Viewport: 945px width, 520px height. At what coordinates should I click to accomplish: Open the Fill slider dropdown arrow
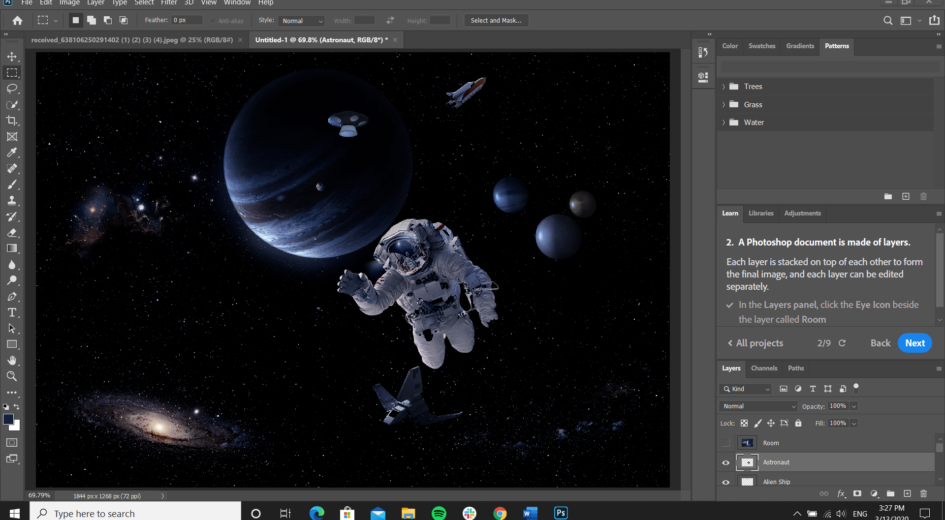pyautogui.click(x=854, y=424)
